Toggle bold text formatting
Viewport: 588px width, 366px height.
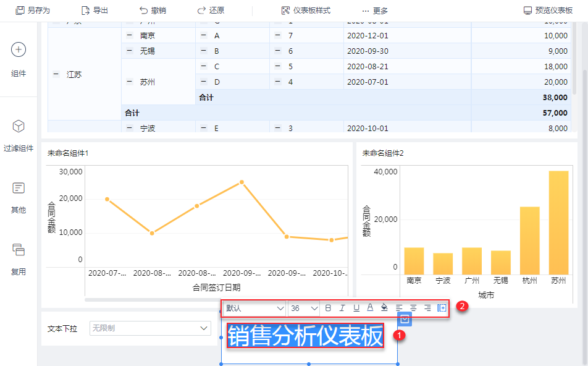pos(328,308)
